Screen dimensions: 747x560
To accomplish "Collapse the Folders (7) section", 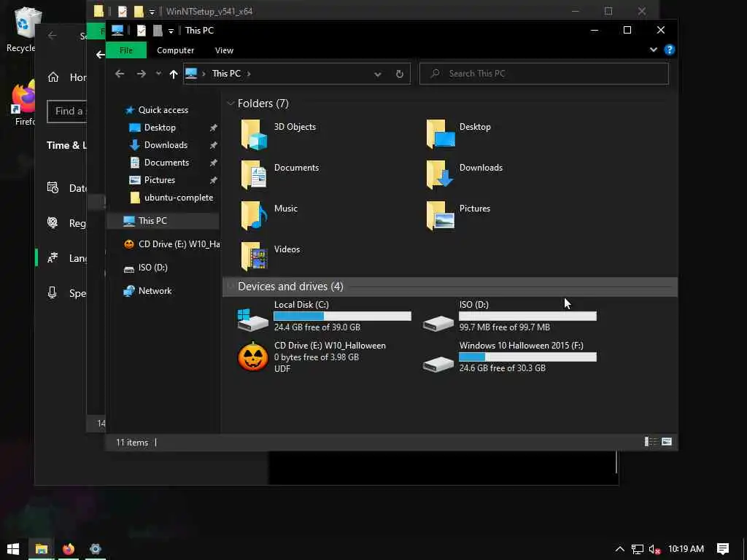I will pyautogui.click(x=231, y=104).
